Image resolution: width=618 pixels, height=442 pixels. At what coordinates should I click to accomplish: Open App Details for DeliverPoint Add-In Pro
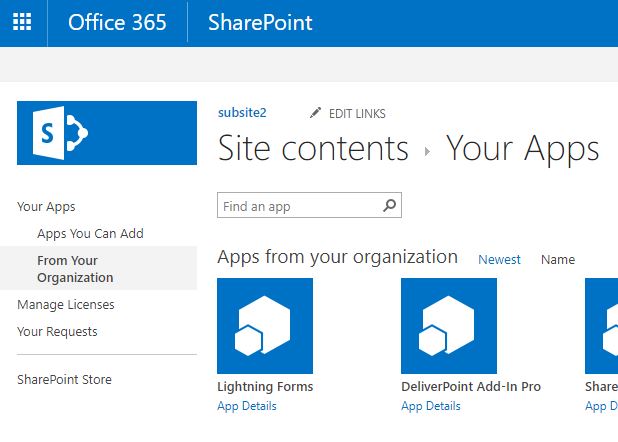point(431,406)
